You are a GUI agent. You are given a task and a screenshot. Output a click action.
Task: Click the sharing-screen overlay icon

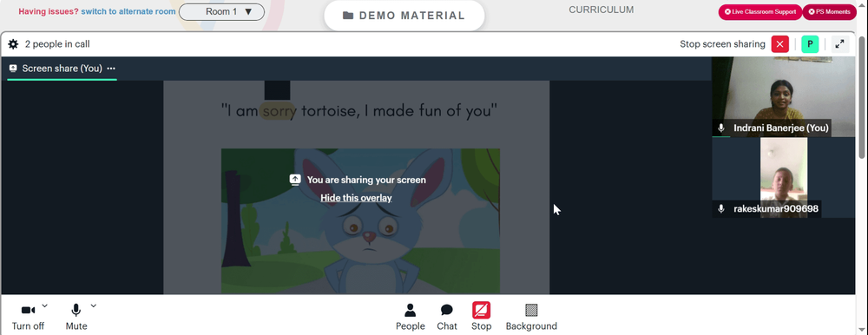click(x=295, y=180)
